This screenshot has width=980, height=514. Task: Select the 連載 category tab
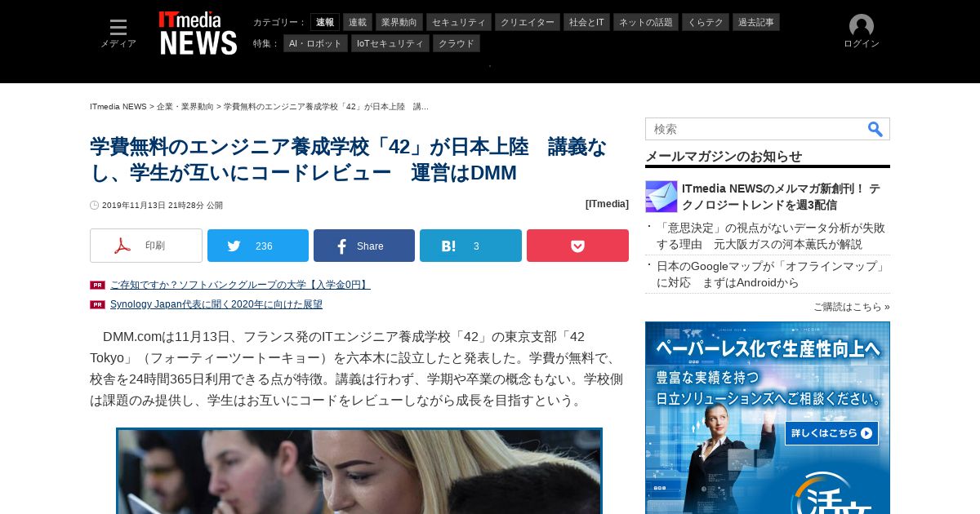(358, 22)
